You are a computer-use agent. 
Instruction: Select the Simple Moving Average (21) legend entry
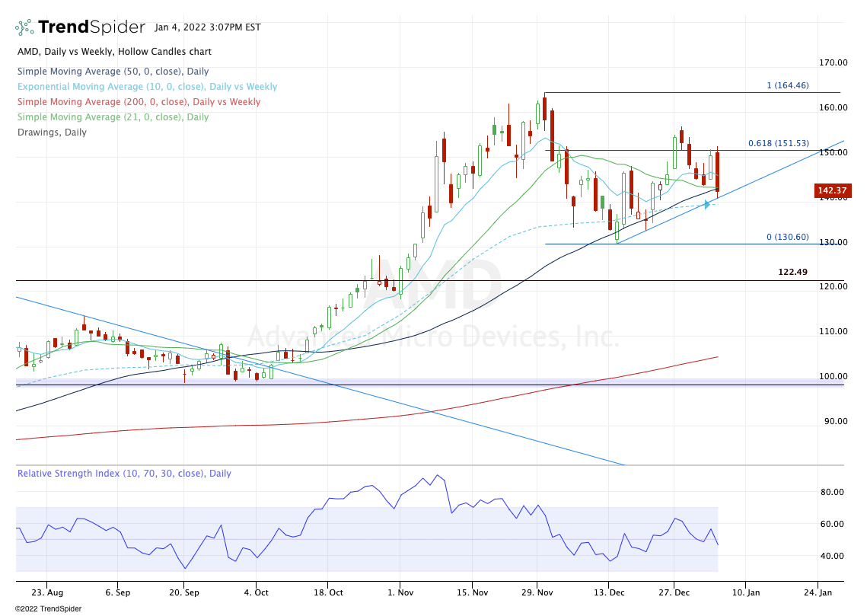pyautogui.click(x=113, y=117)
